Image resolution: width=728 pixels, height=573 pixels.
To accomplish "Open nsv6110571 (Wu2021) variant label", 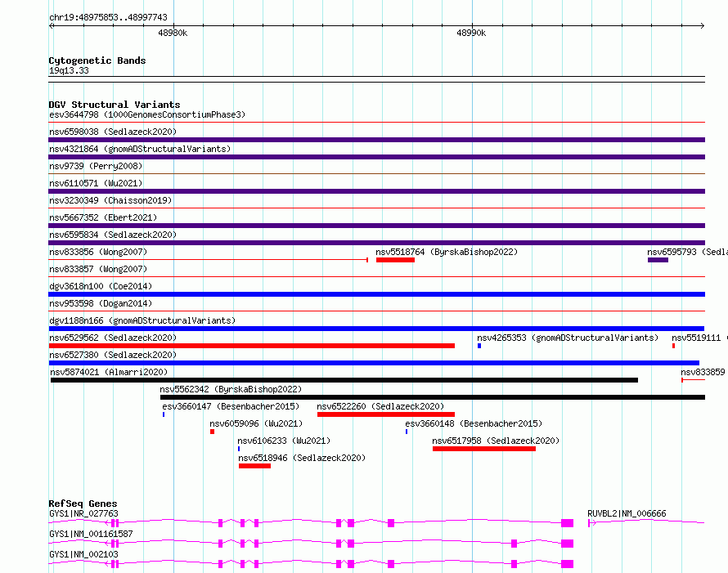I will [96, 183].
